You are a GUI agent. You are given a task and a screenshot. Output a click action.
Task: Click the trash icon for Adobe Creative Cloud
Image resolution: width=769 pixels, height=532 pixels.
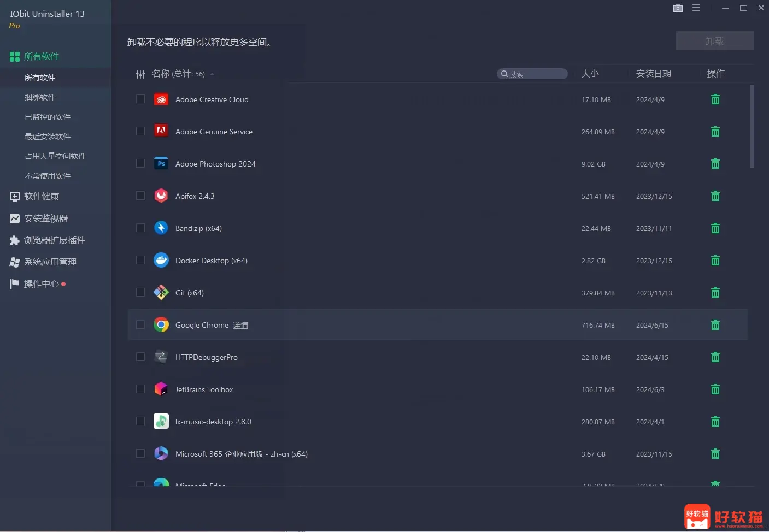coord(715,99)
